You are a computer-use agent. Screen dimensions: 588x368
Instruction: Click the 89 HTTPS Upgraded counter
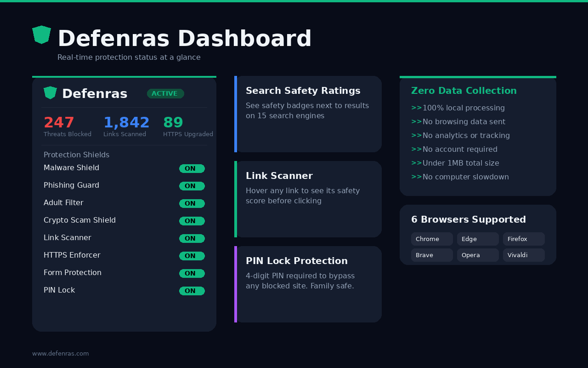(x=188, y=126)
